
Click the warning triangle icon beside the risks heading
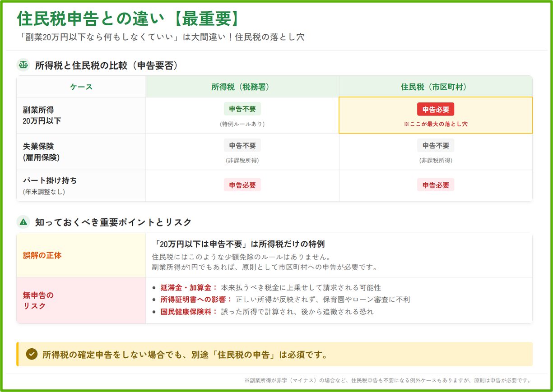(23, 222)
